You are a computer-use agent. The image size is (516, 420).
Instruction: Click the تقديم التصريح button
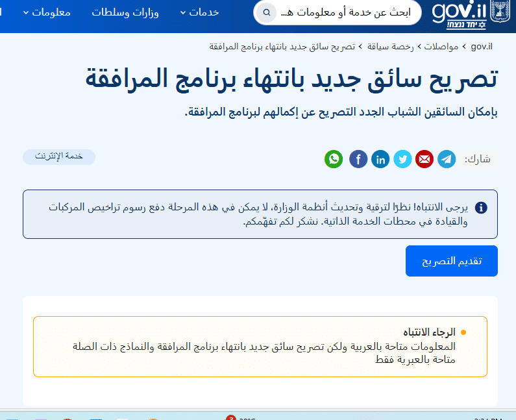(x=451, y=261)
